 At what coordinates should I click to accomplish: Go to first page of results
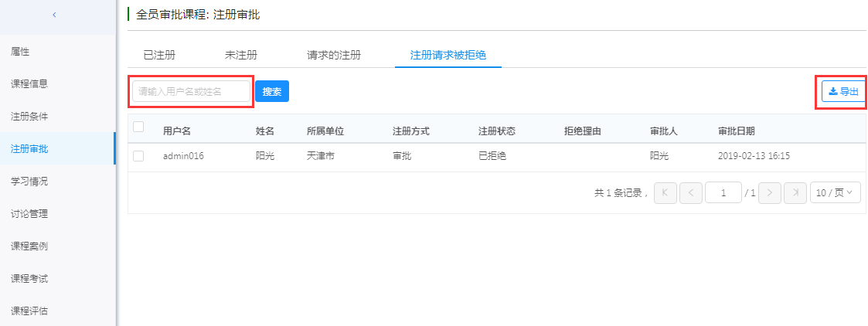pyautogui.click(x=665, y=193)
